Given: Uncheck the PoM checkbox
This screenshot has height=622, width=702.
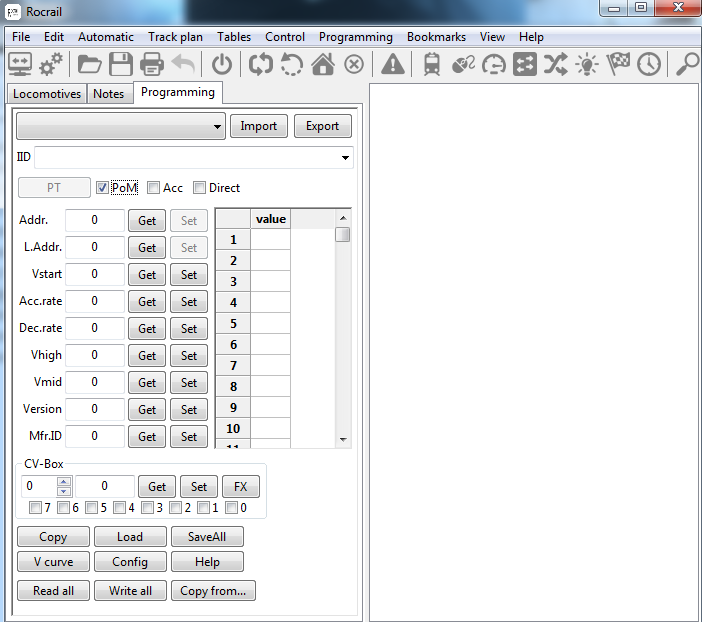Looking at the screenshot, I should point(102,188).
